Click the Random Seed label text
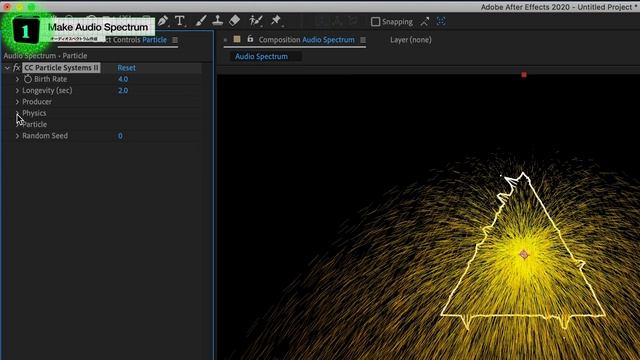640x360 pixels. pos(45,136)
